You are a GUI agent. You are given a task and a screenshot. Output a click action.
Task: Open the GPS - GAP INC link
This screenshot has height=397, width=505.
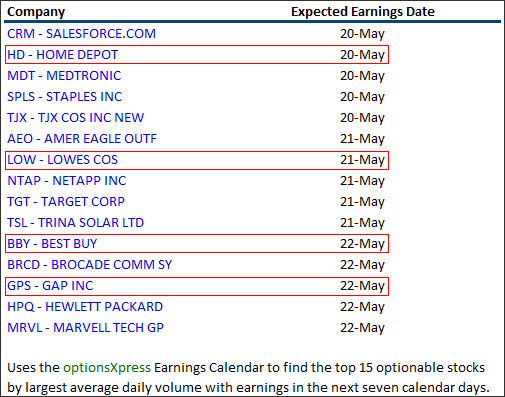point(50,286)
